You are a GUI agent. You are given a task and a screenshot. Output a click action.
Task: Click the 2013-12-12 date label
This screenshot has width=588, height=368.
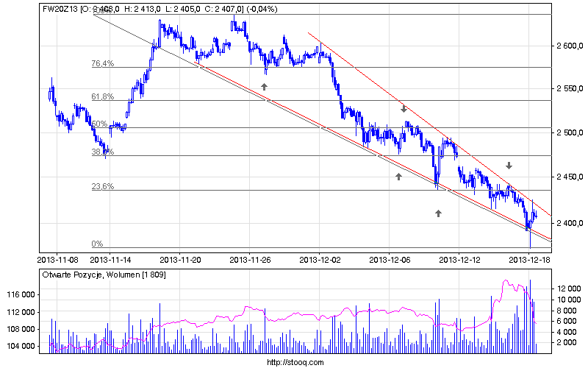pos(459,260)
